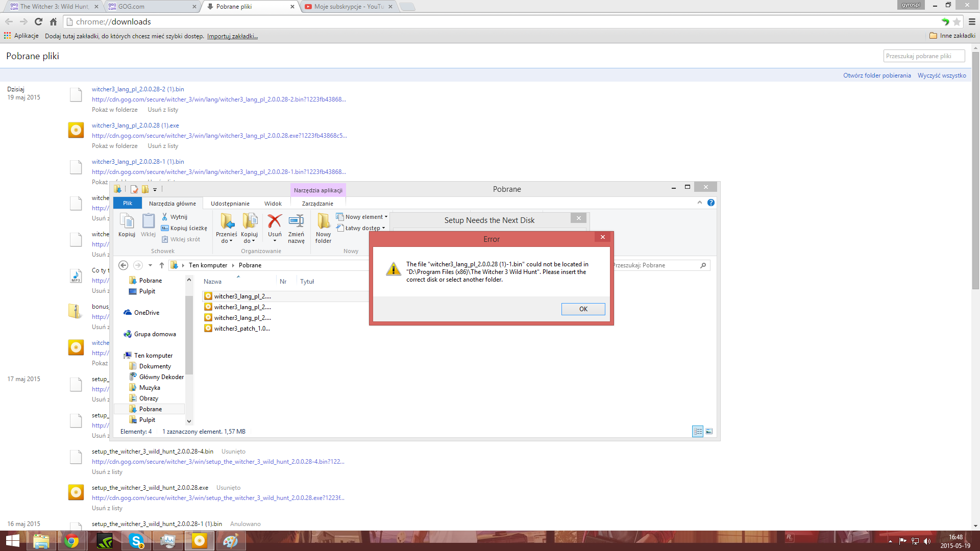The width and height of the screenshot is (980, 551).
Task: Open witcher3_lang_pl_2.0.0.28-2 (1).bin download link
Action: [138, 89]
